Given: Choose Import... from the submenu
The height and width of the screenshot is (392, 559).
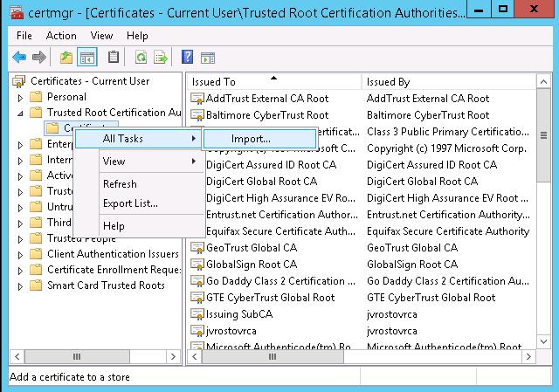Looking at the screenshot, I should click(x=259, y=139).
